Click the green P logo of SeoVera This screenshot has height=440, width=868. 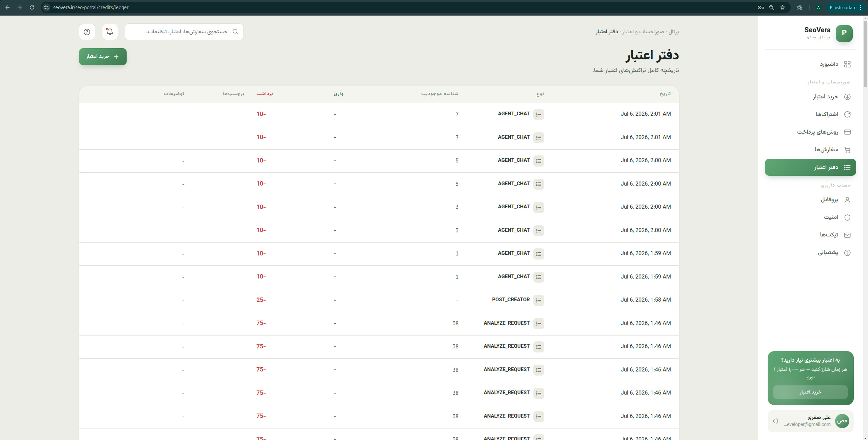click(x=844, y=33)
